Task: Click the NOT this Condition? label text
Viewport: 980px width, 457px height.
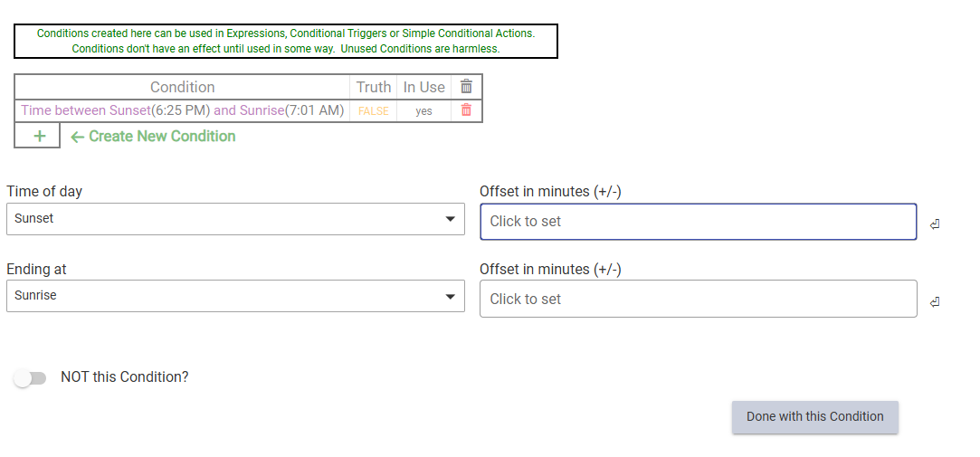Action: [125, 377]
